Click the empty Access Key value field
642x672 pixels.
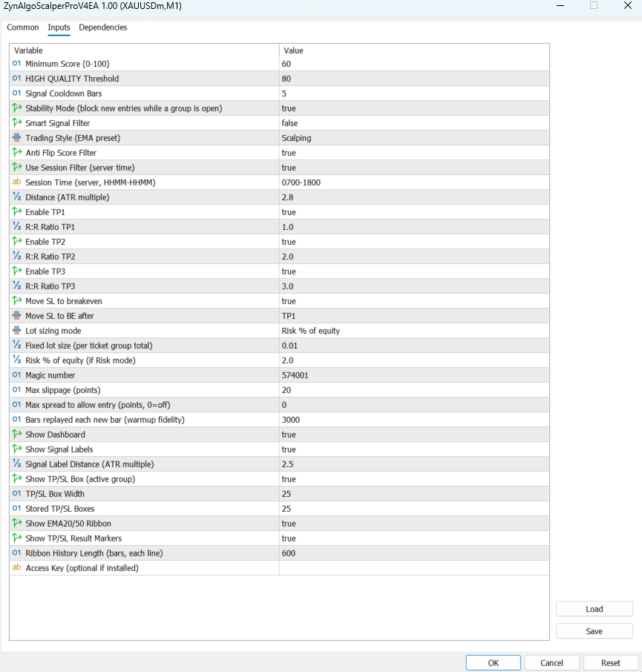coord(414,568)
